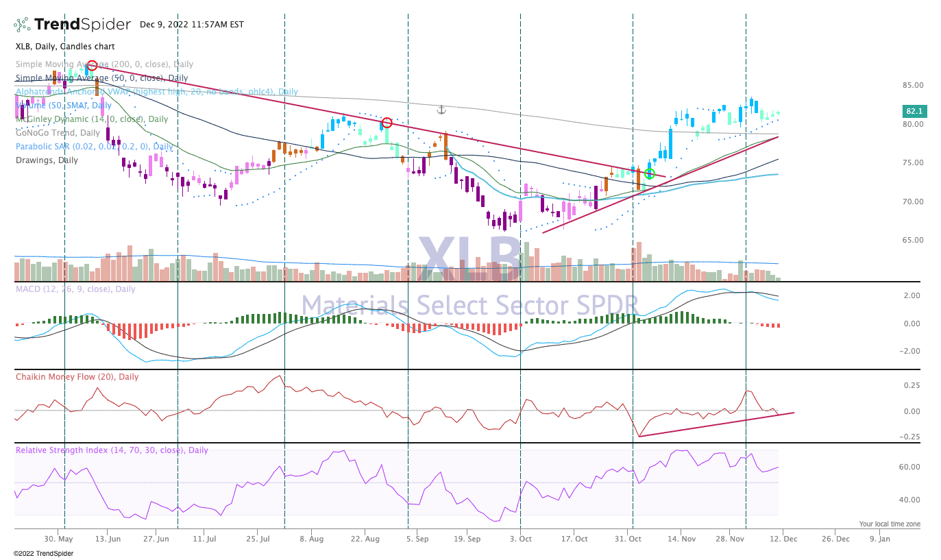Click the XLB, Daily, Candles chart title

click(x=65, y=47)
